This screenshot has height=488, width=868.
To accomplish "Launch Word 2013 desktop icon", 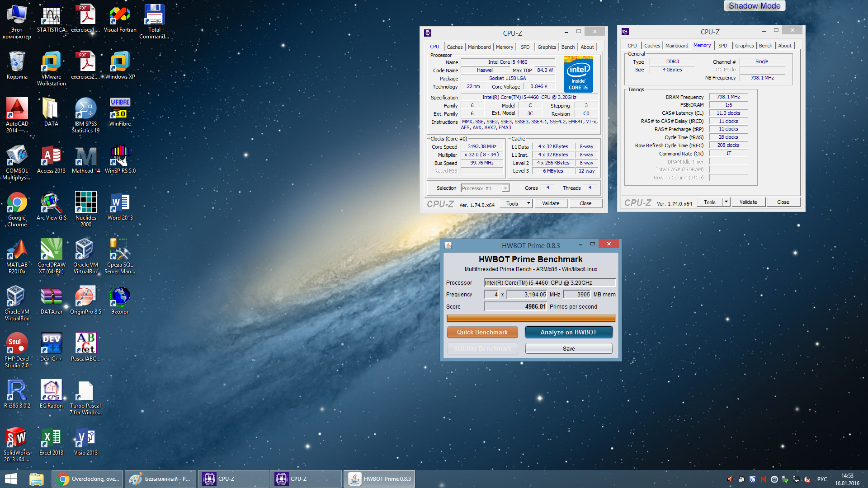I will coord(120,206).
